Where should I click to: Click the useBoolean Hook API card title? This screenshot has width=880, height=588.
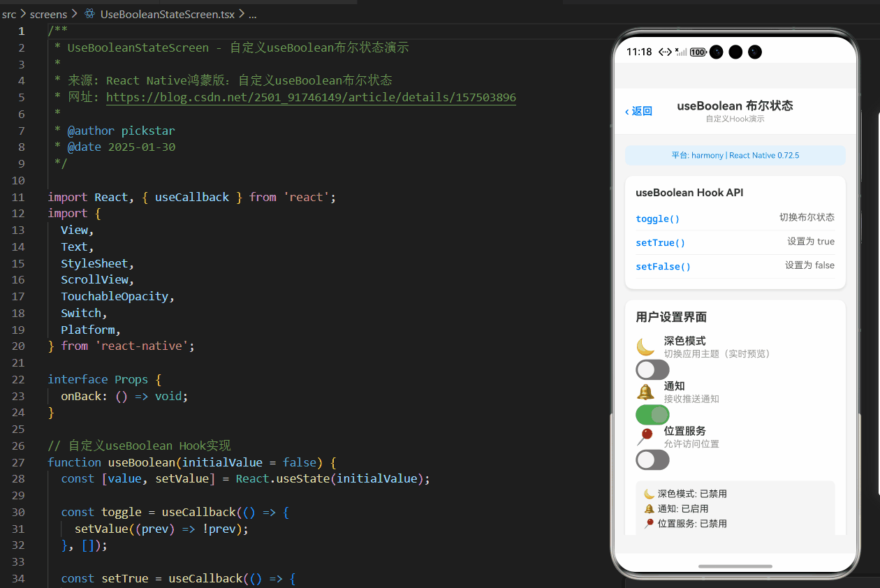[x=689, y=192]
